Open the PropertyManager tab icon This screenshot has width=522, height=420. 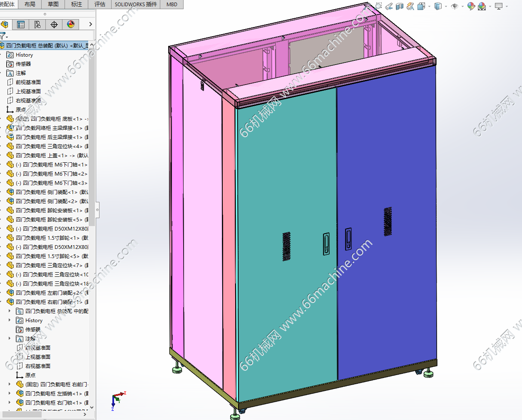tap(21, 25)
